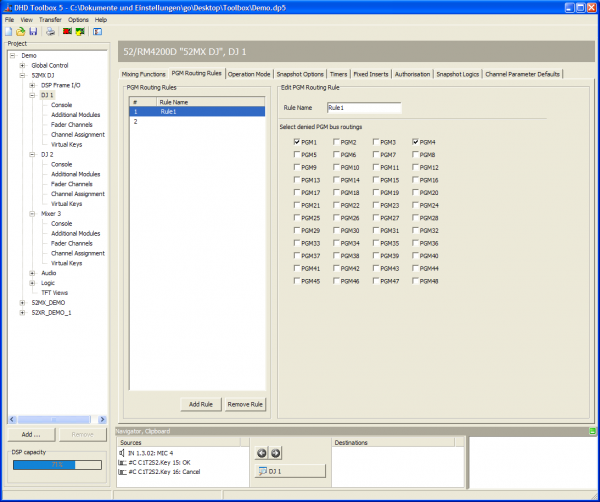The height and width of the screenshot is (502, 600).
Task: Enable PGM22 denied routing
Action: click(336, 205)
